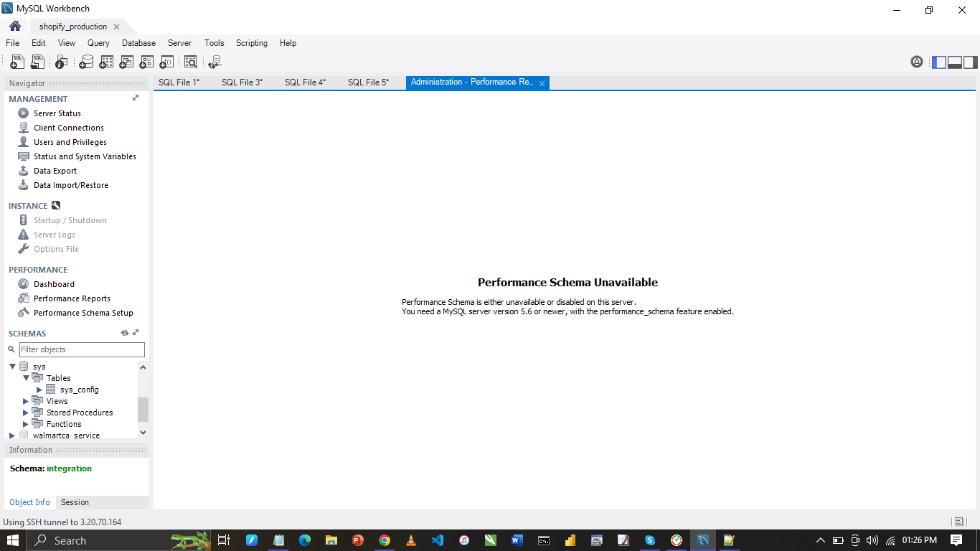The height and width of the screenshot is (551, 980).
Task: Open Microsoft Word from the taskbar
Action: point(517,540)
